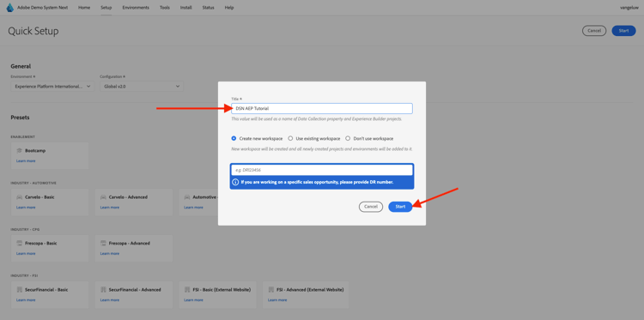Viewport: 644px width, 320px height.
Task: Click the SecurFinancial - Advanced building icon
Action: (x=103, y=290)
